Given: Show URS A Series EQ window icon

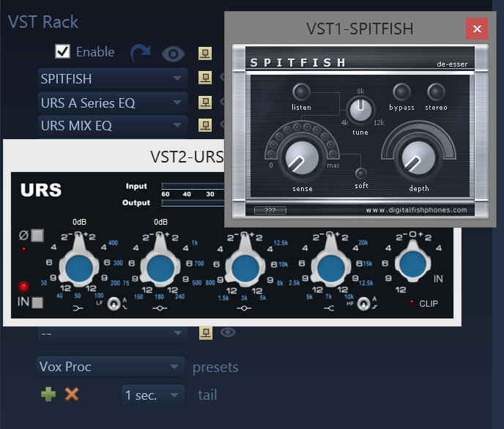Looking at the screenshot, I should [205, 102].
